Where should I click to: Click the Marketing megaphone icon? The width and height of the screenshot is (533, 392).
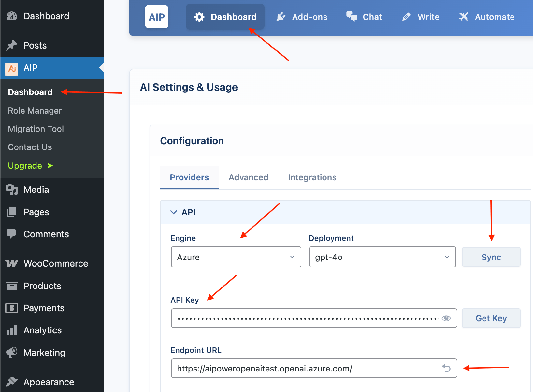(x=12, y=353)
